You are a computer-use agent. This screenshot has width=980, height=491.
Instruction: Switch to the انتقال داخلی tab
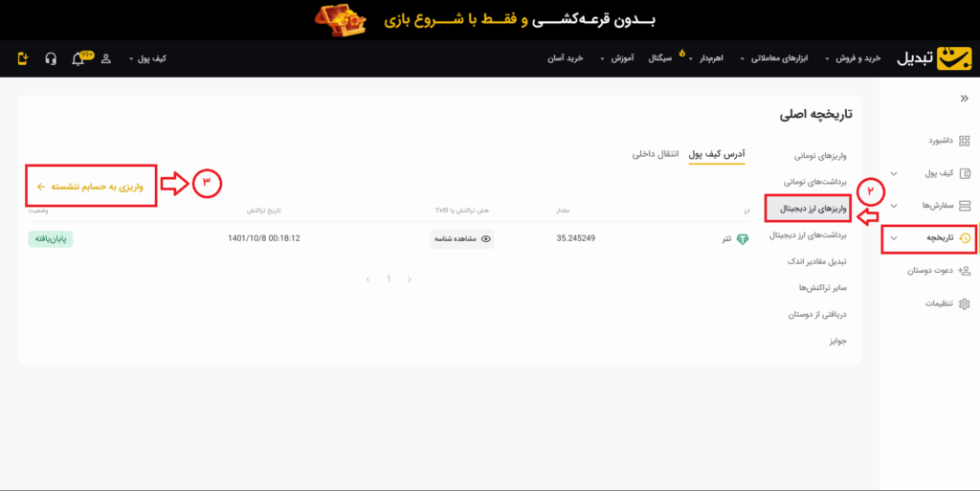[x=656, y=153]
